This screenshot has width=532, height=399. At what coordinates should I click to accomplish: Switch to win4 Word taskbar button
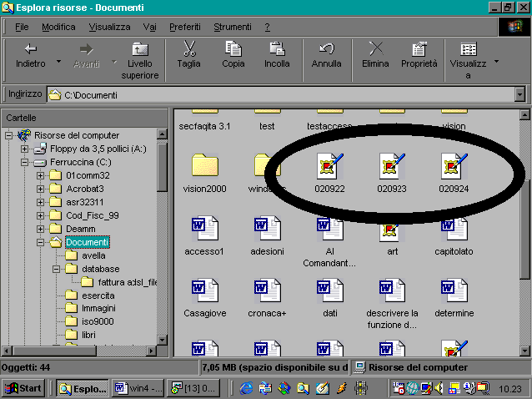pos(138,388)
